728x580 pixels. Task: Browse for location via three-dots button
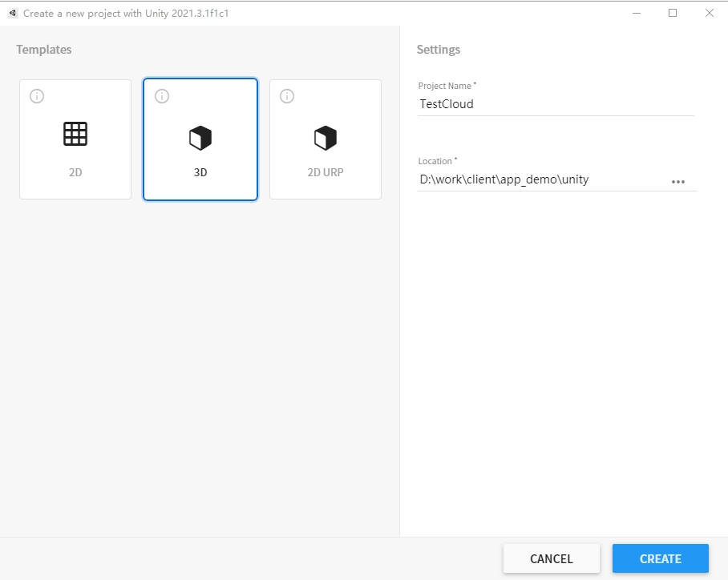[678, 182]
